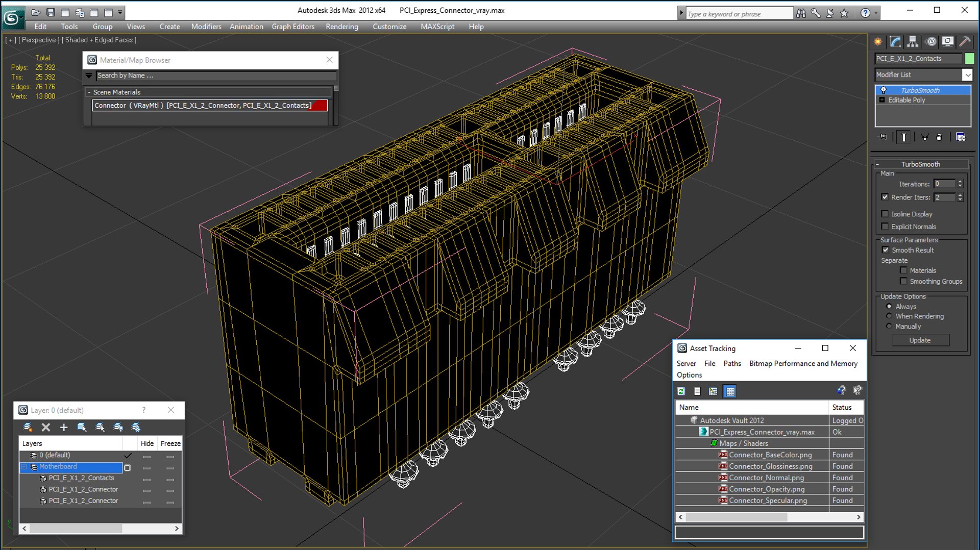980x550 pixels.
Task: Open the Utilities hammer panel tab
Action: point(965,42)
